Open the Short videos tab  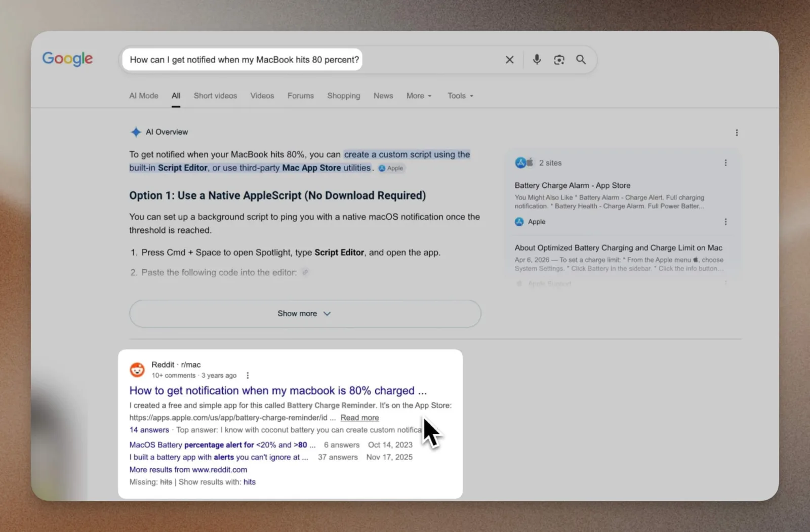point(215,96)
